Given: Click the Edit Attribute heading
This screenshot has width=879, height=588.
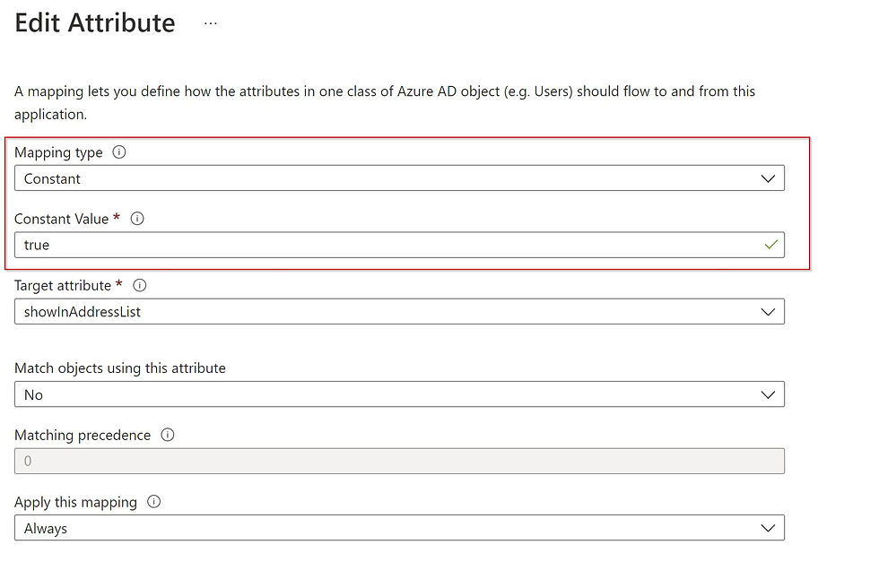Looking at the screenshot, I should 95,23.
